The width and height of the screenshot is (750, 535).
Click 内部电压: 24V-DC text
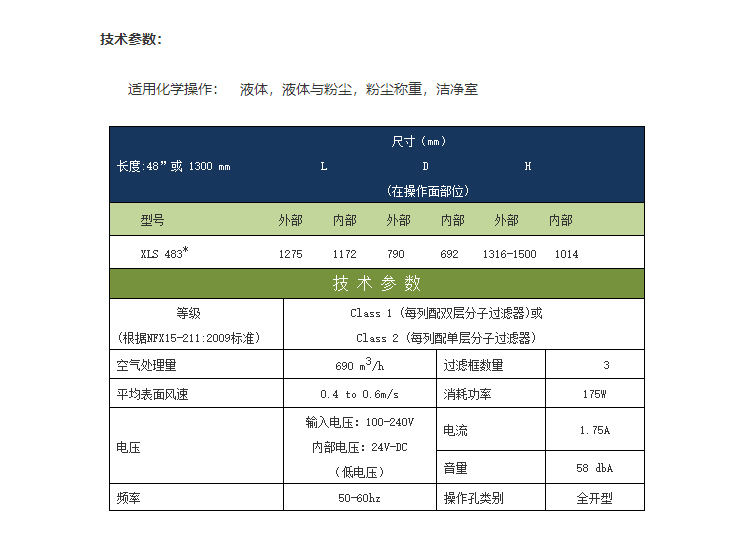click(x=360, y=448)
